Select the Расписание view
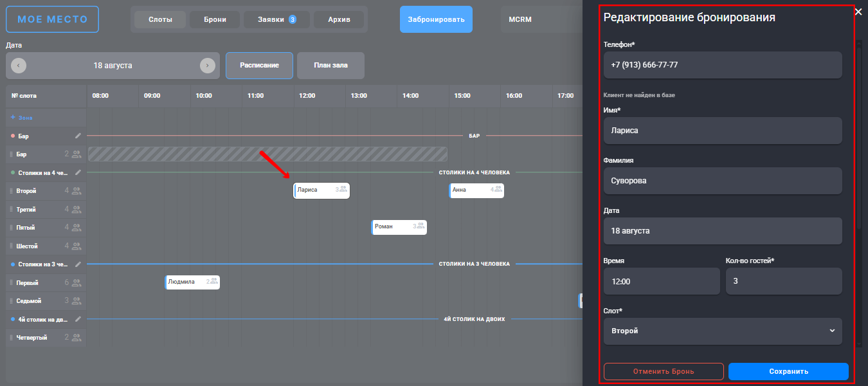The height and width of the screenshot is (386, 868). [x=259, y=66]
